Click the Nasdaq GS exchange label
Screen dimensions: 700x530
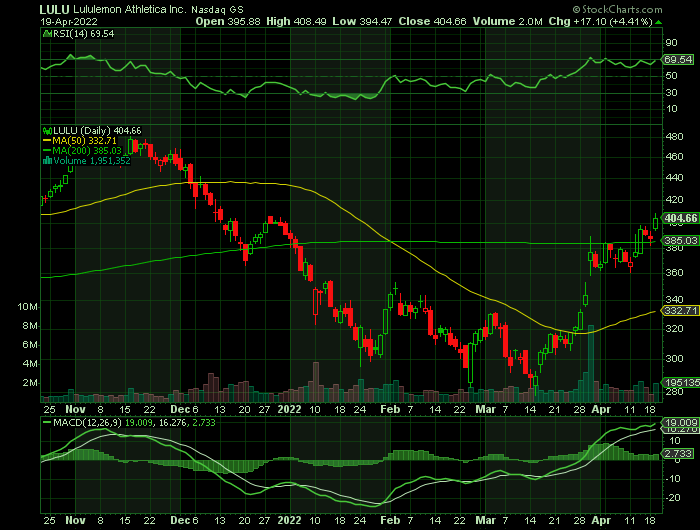(217, 10)
